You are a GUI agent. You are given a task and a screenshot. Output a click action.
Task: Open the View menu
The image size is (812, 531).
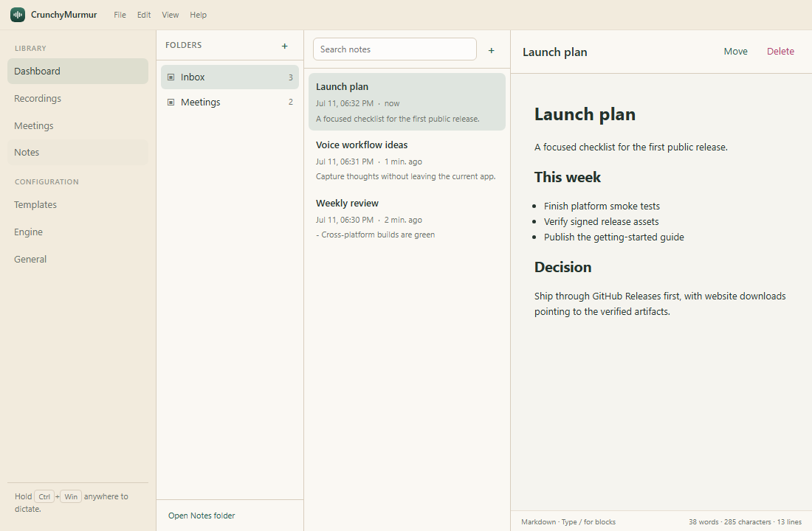(x=170, y=15)
